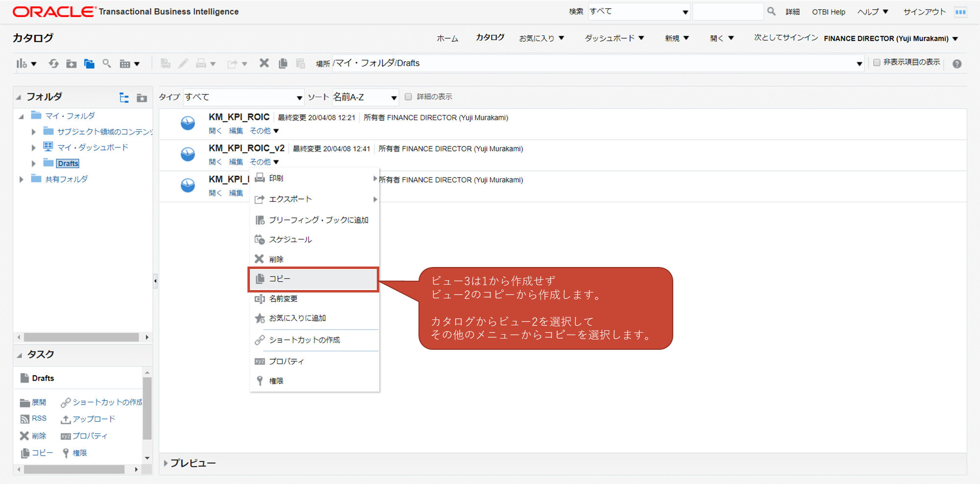Click the magnifier search icon in catalog toolbar
Image resolution: width=980 pixels, height=486 pixels.
click(x=107, y=64)
